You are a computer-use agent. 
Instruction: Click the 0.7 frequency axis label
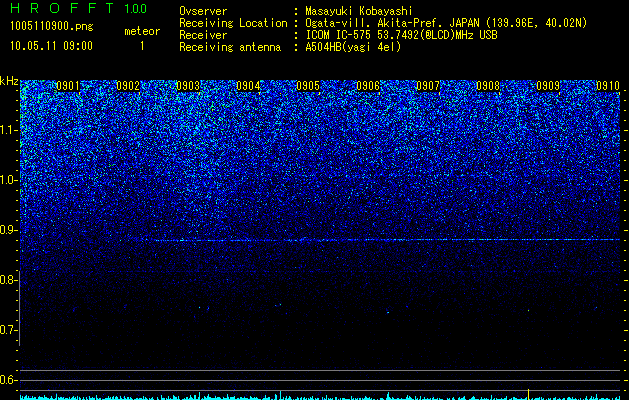(x=7, y=330)
